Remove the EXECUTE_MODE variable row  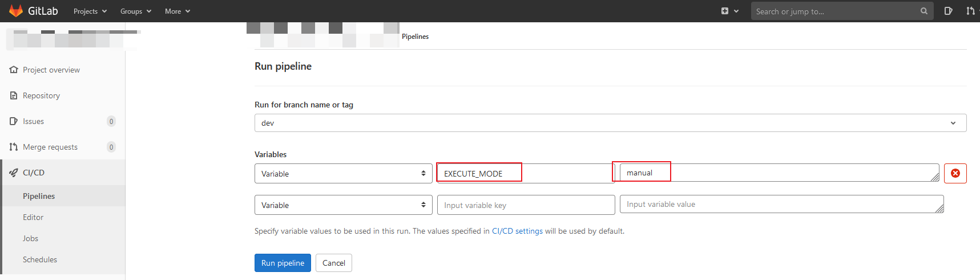click(955, 173)
